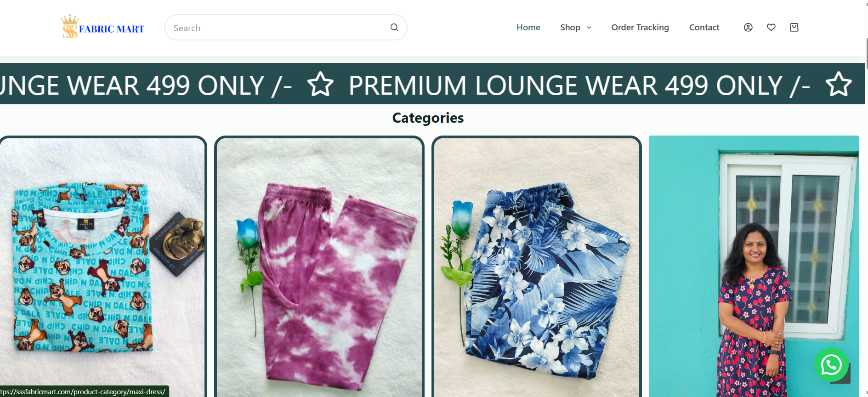Open the user account icon
The image size is (868, 397).
(x=748, y=27)
